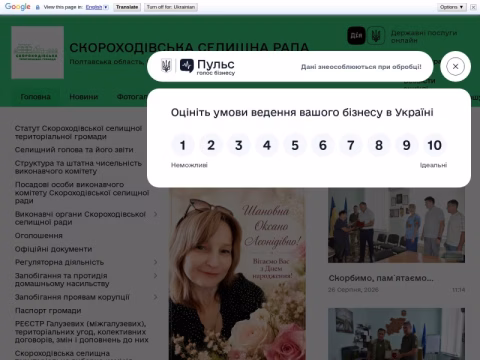Viewport: 480px width, 360px height.
Task: Open Запобігання та протидія домашньому насильству
Action: click(62, 280)
